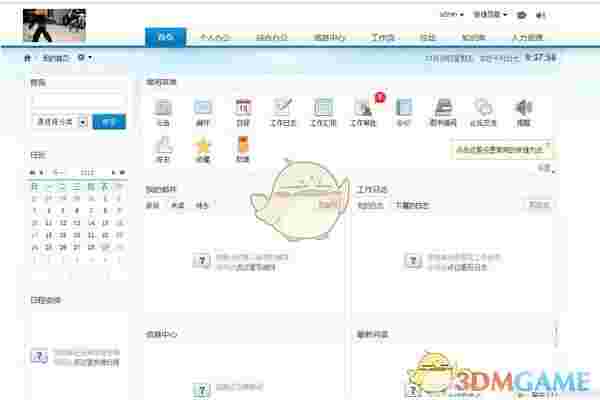Open the search category dropdown
600x400 pixels.
60,122
